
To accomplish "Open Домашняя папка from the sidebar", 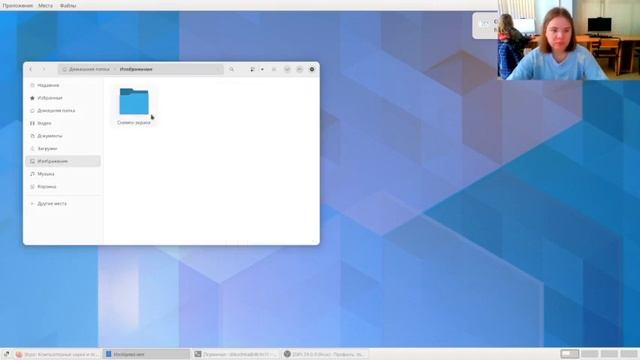I will 63,111.
